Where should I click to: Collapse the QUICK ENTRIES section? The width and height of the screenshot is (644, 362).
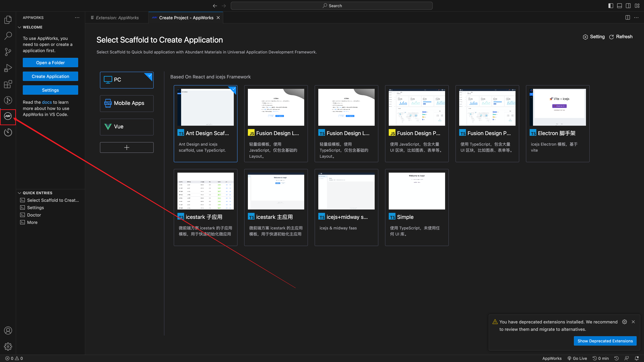click(19, 193)
